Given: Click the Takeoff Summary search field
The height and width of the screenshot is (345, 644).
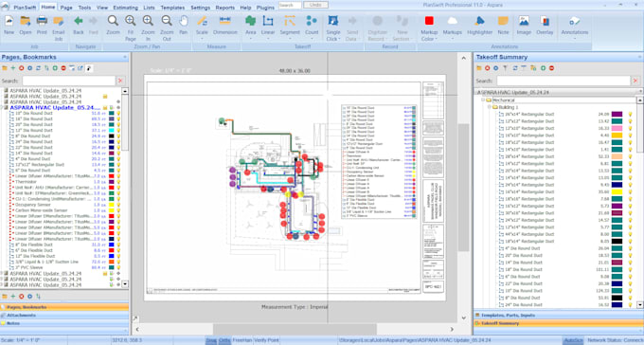Looking at the screenshot, I should 563,81.
